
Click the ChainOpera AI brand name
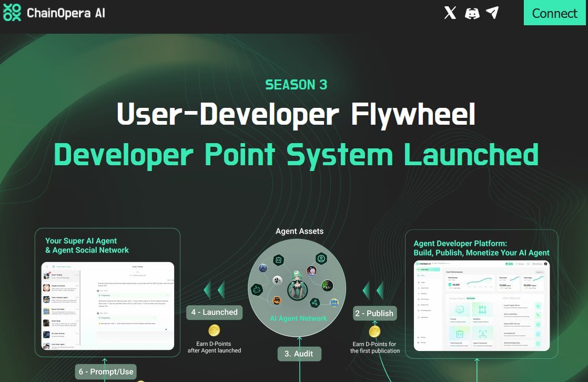point(66,13)
